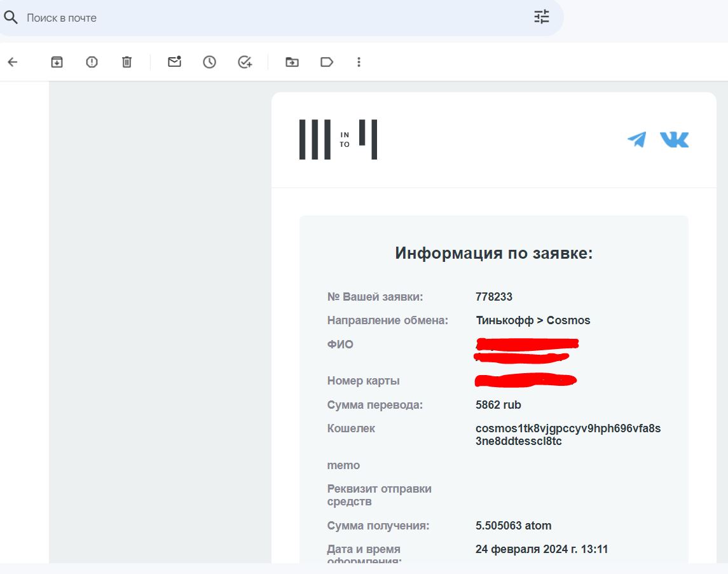
Task: Click the '5.505063 atom' value
Action: coord(513,526)
